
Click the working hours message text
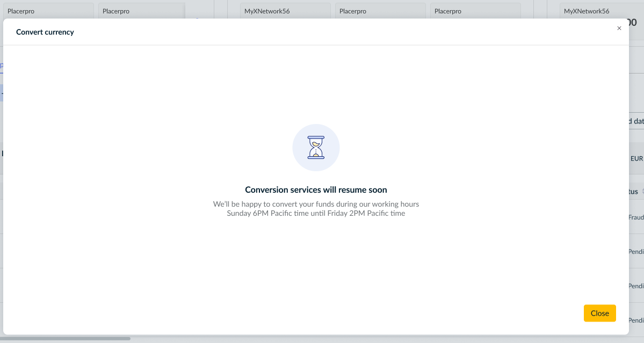(316, 208)
